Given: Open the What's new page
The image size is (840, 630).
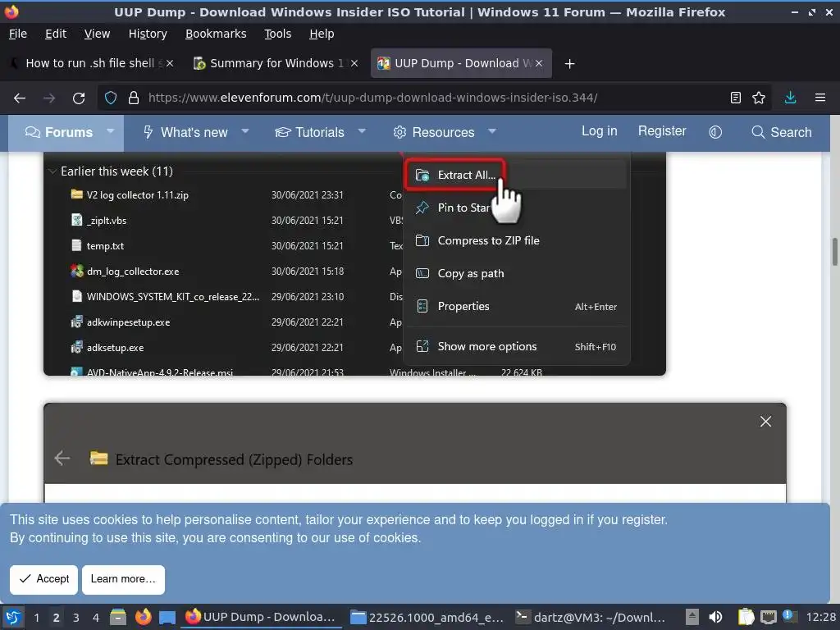Looking at the screenshot, I should pyautogui.click(x=185, y=132).
